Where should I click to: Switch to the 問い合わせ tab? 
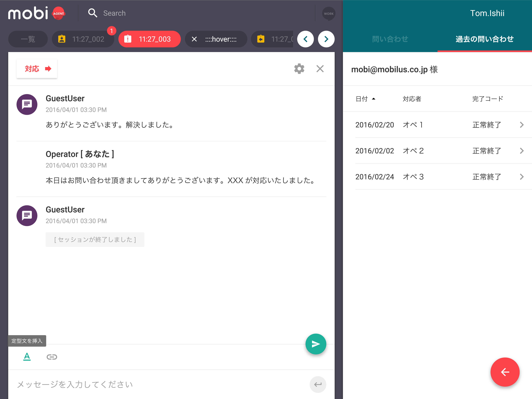click(x=390, y=39)
